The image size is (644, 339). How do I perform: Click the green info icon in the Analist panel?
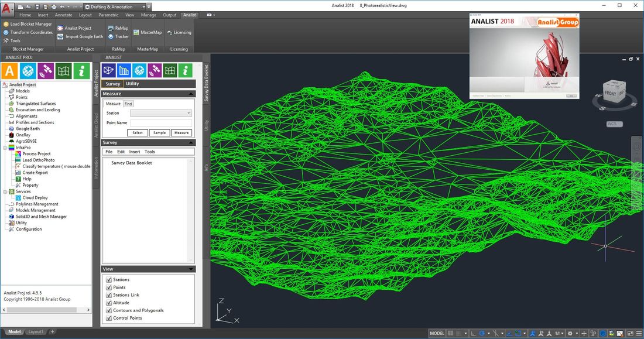[x=186, y=70]
